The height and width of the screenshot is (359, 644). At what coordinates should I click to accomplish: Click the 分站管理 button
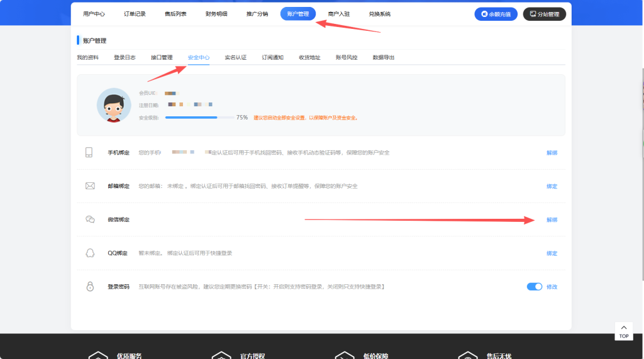tap(544, 14)
